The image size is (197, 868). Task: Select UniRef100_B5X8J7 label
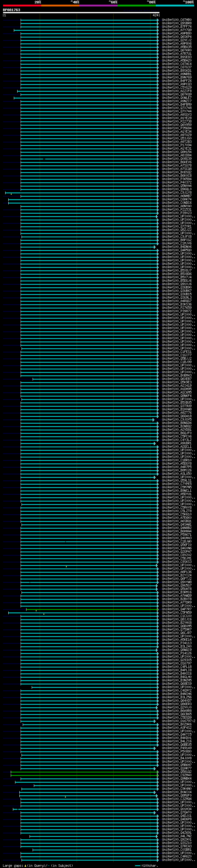(176, 270)
